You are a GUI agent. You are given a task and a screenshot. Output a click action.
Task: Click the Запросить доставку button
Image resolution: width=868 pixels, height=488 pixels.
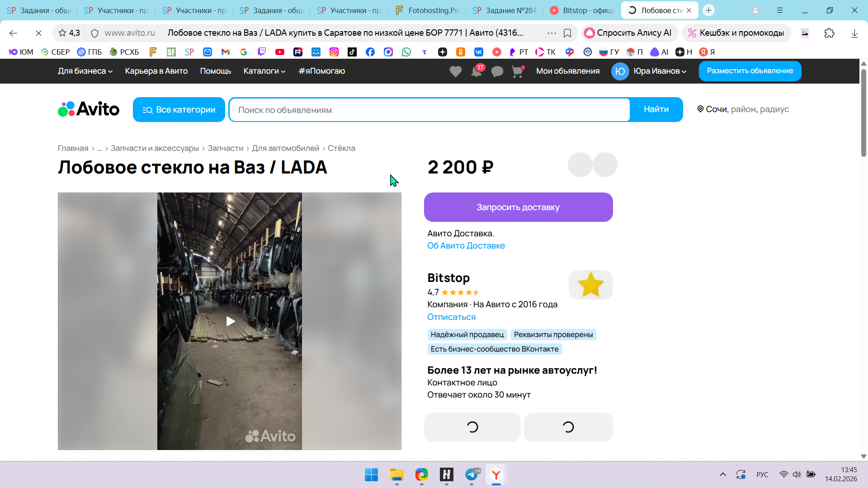[x=518, y=207]
